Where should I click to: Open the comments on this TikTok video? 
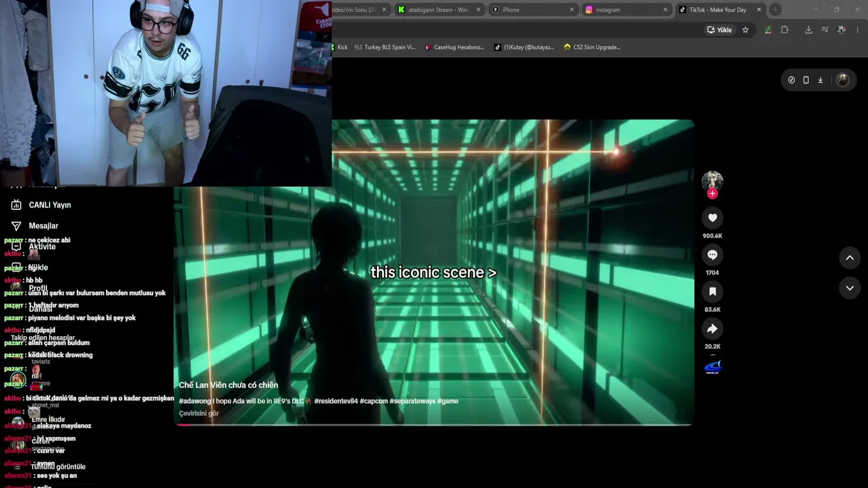point(712,255)
